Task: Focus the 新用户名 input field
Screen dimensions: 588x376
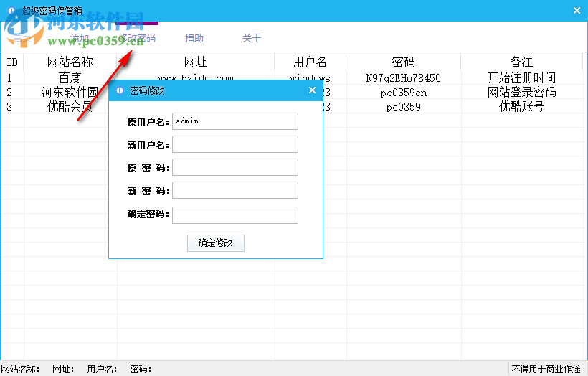Action: coord(235,144)
